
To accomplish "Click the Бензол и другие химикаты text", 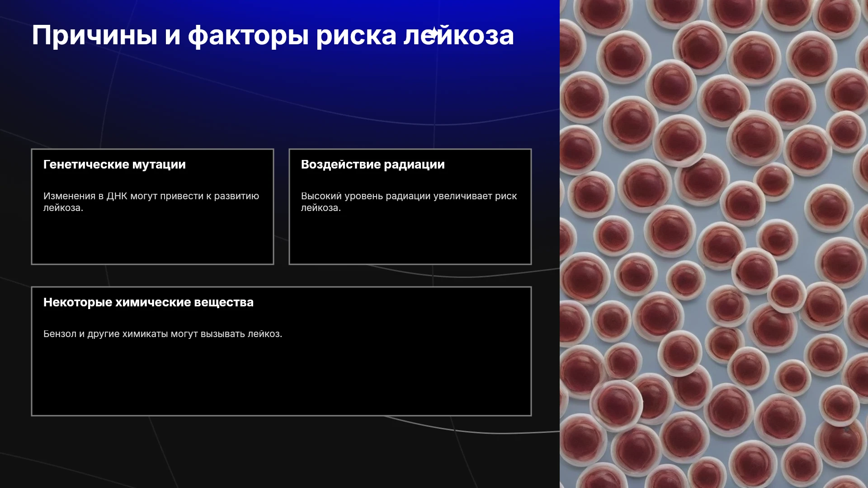I will (x=163, y=334).
